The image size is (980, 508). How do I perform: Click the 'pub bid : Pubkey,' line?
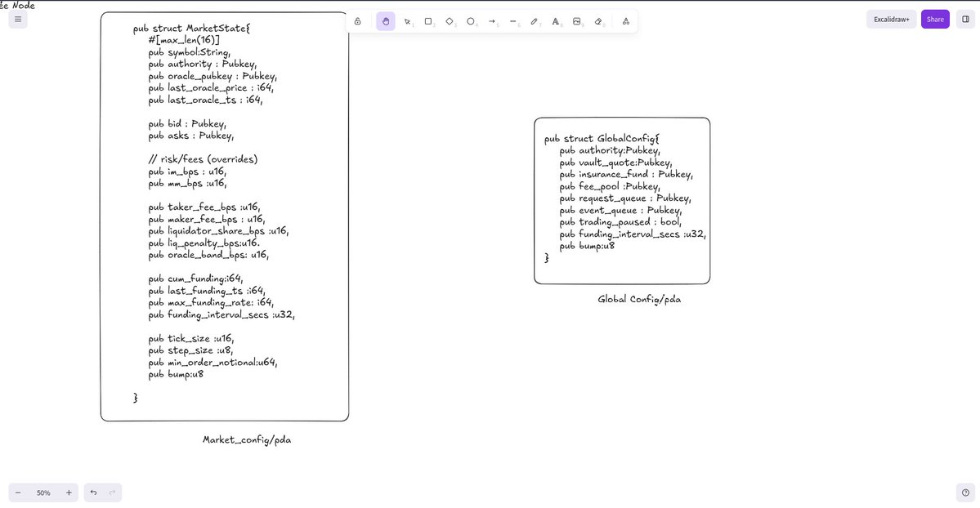[x=187, y=123]
